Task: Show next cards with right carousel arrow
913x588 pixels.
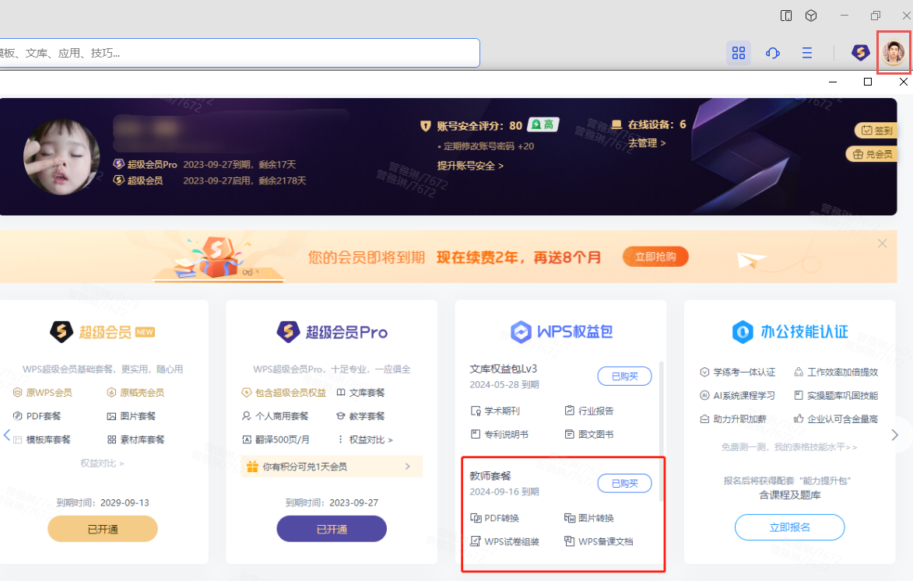Action: tap(895, 435)
